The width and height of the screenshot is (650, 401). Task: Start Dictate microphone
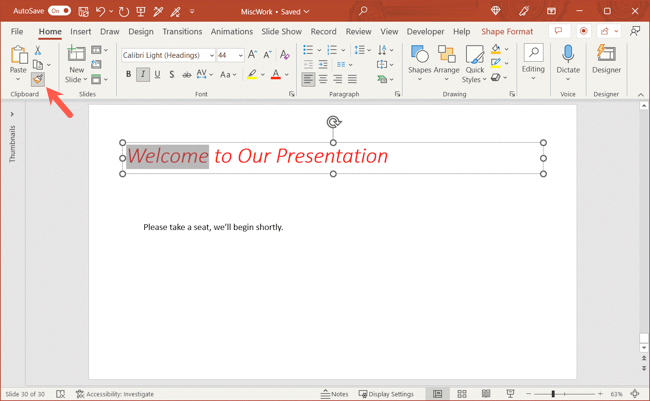pyautogui.click(x=568, y=60)
